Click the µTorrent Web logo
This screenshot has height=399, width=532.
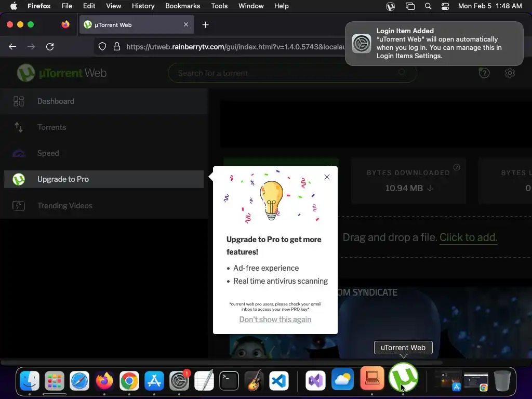[x=62, y=73]
